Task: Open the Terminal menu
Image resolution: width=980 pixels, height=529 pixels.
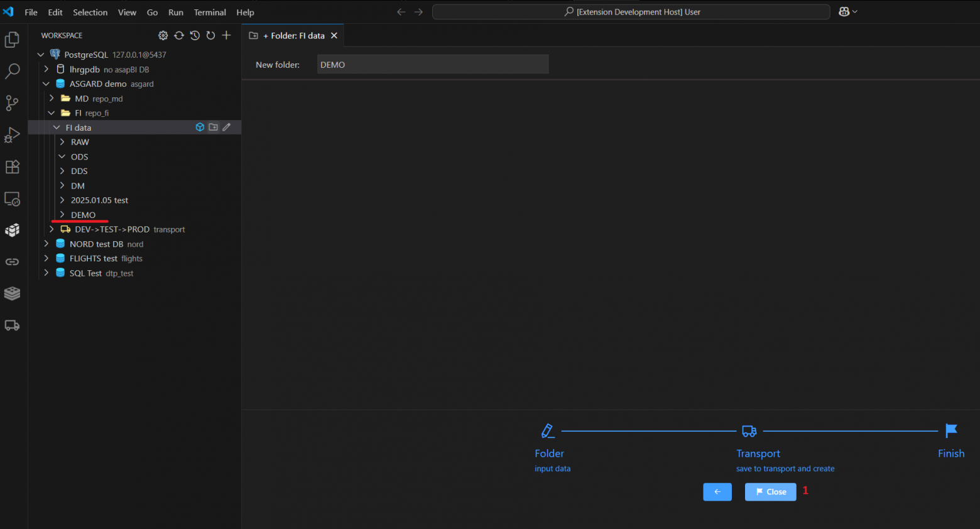Action: 210,12
